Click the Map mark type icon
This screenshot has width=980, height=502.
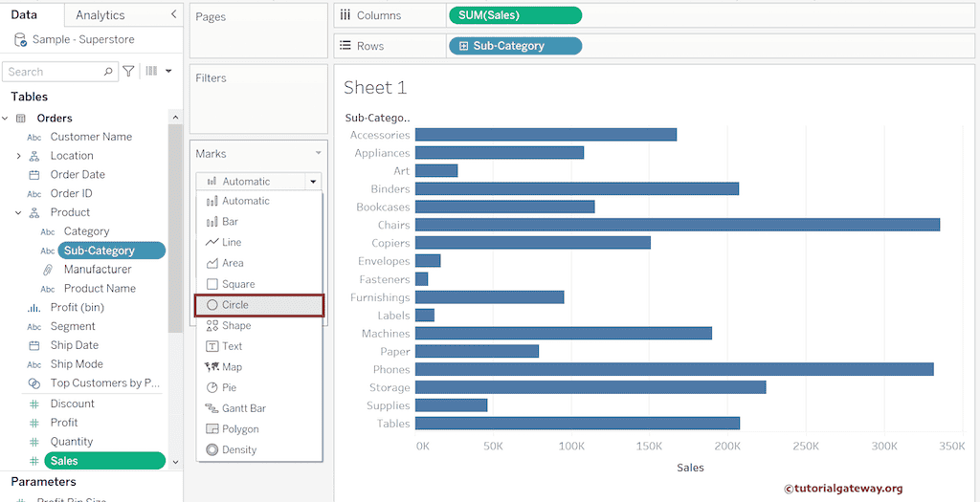212,367
